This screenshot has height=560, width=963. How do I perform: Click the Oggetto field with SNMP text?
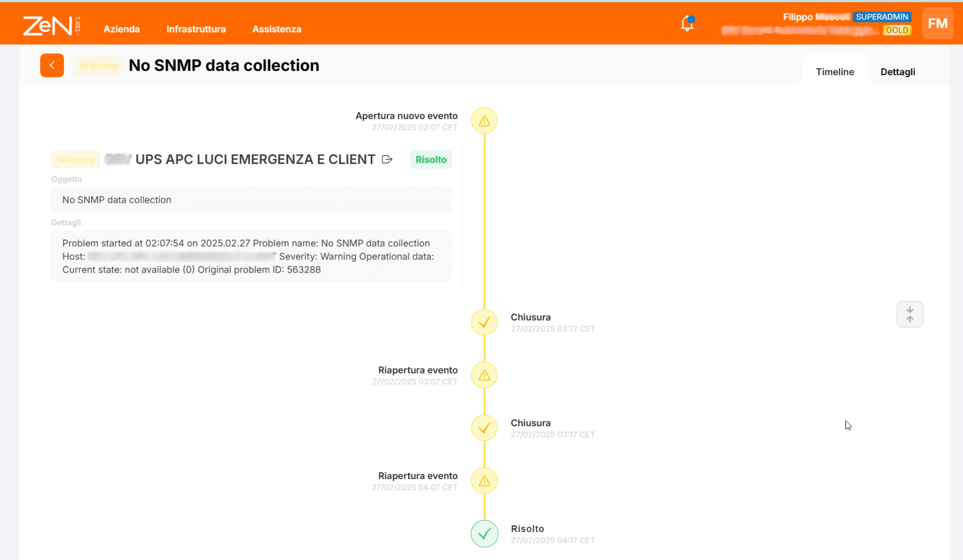[x=251, y=200]
